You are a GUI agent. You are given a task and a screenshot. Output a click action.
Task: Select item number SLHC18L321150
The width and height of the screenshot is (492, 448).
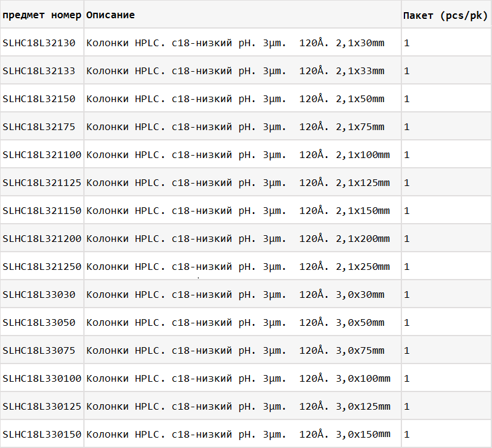click(42, 210)
